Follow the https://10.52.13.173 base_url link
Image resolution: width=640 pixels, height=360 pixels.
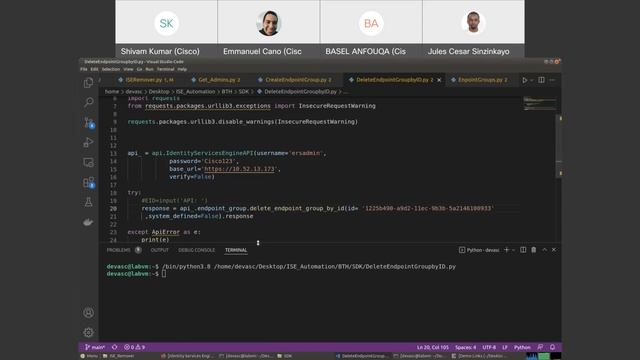240,169
